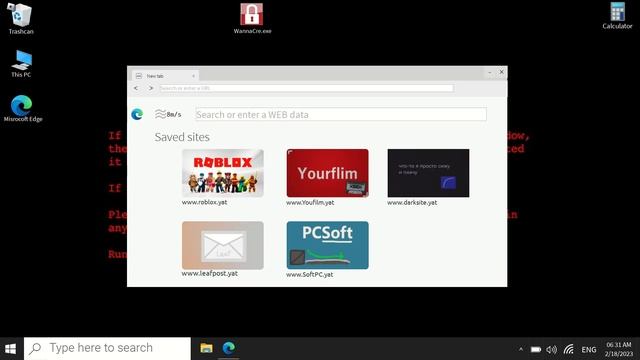Click the Edge logo beside the search box
Image resolution: width=640 pixels, height=360 pixels.
coord(137,114)
